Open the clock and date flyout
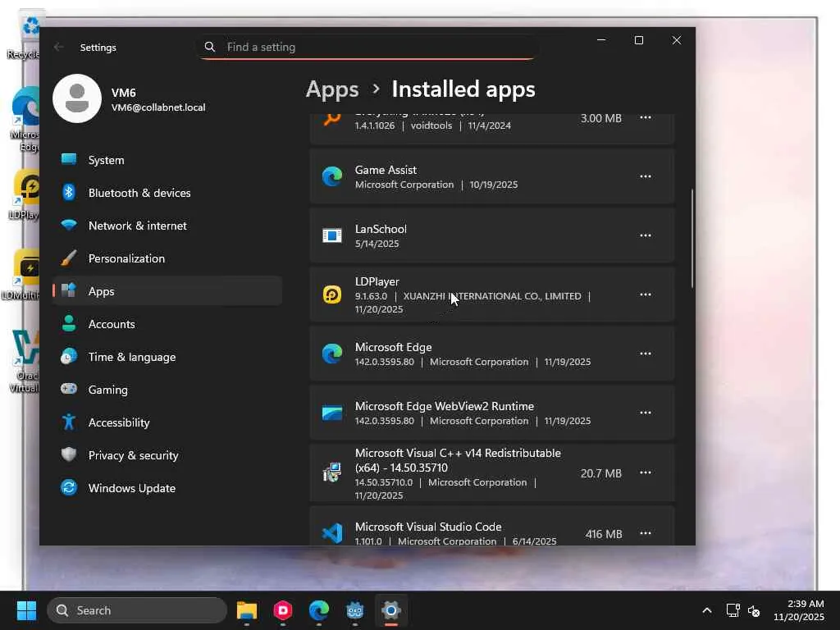The height and width of the screenshot is (630, 840). click(799, 610)
